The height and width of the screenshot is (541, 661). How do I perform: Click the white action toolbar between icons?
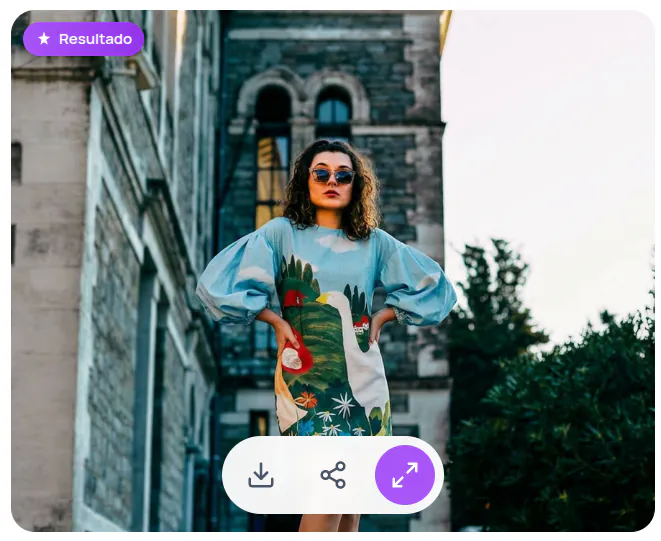click(297, 475)
